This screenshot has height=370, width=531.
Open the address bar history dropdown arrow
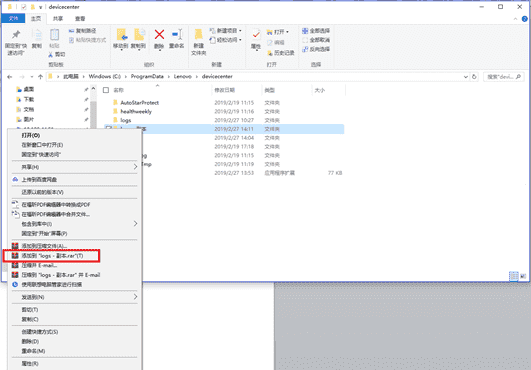466,77
